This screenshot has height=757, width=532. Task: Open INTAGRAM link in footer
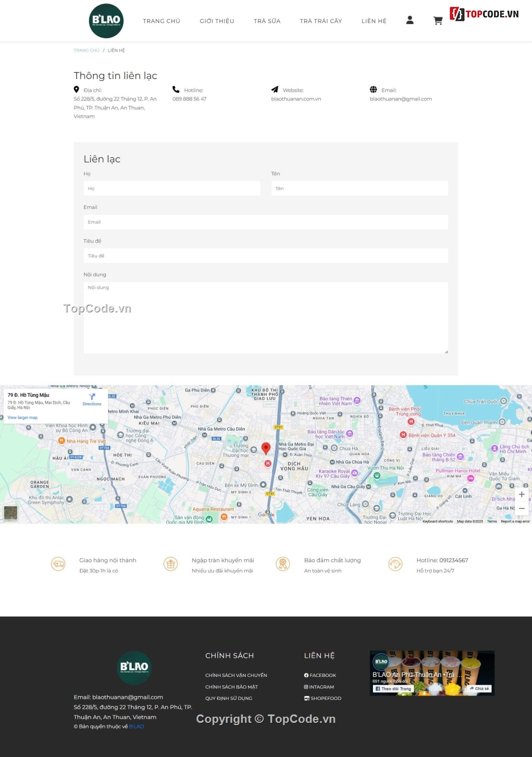click(x=319, y=687)
